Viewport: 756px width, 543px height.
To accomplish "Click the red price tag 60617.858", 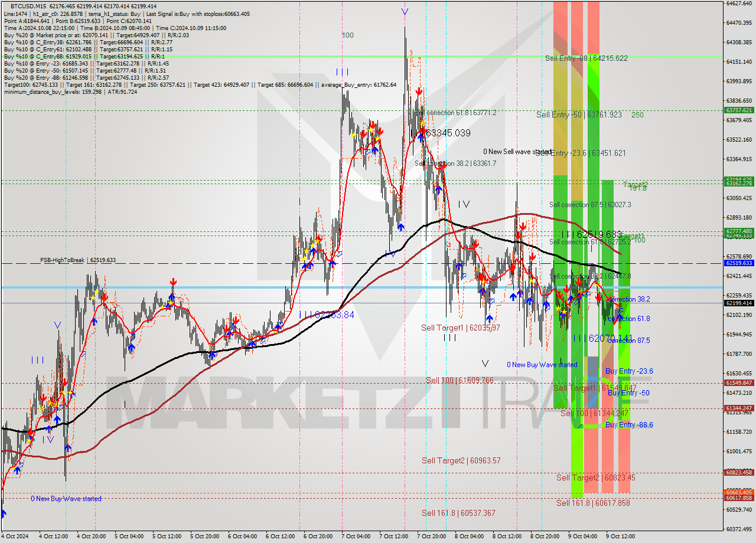I will tap(738, 498).
